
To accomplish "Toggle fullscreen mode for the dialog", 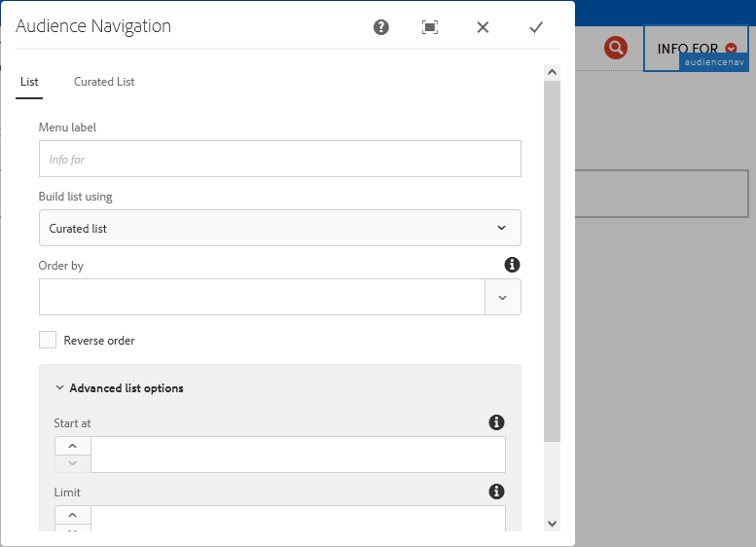I will pos(430,27).
